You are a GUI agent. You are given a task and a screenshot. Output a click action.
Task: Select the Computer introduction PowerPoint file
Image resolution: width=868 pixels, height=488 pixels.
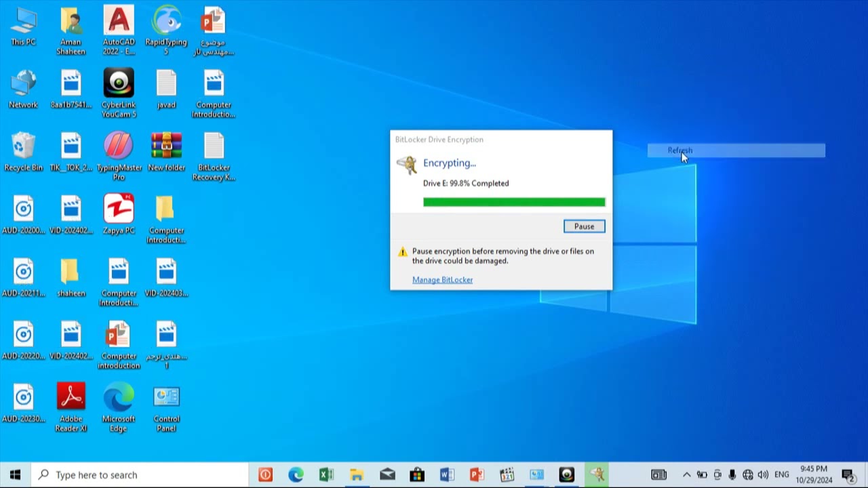coord(119,346)
